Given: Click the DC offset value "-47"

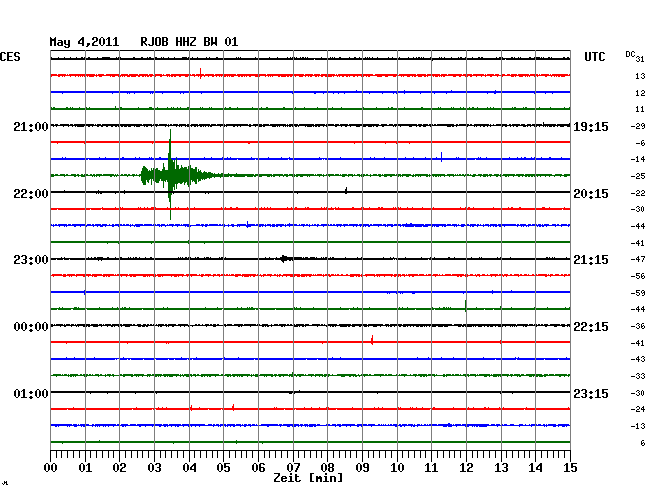Looking at the screenshot, I should click(x=638, y=259).
